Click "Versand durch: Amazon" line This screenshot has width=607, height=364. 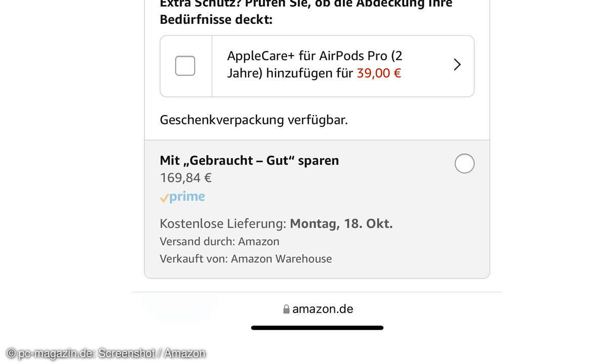pos(220,241)
